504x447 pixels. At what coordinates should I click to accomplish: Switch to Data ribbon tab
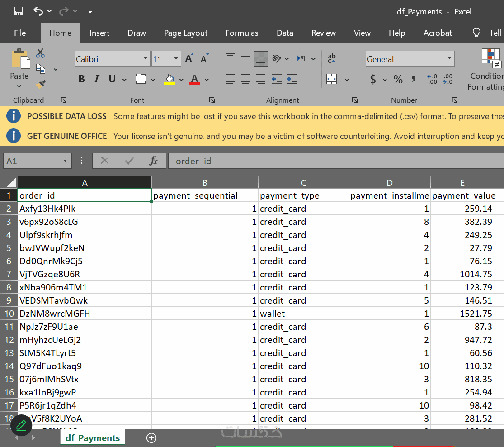[285, 33]
